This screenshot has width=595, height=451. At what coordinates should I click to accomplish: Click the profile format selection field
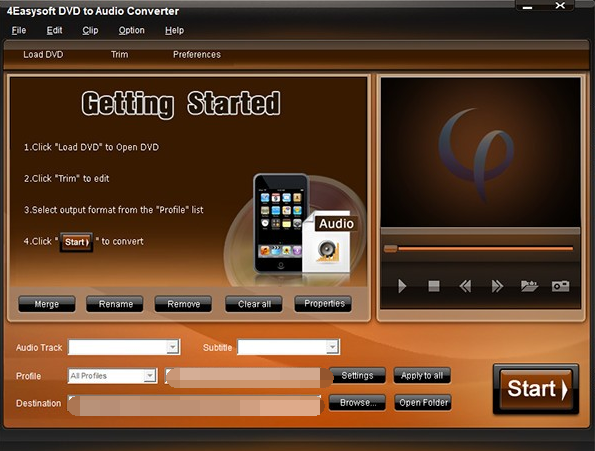(x=249, y=377)
